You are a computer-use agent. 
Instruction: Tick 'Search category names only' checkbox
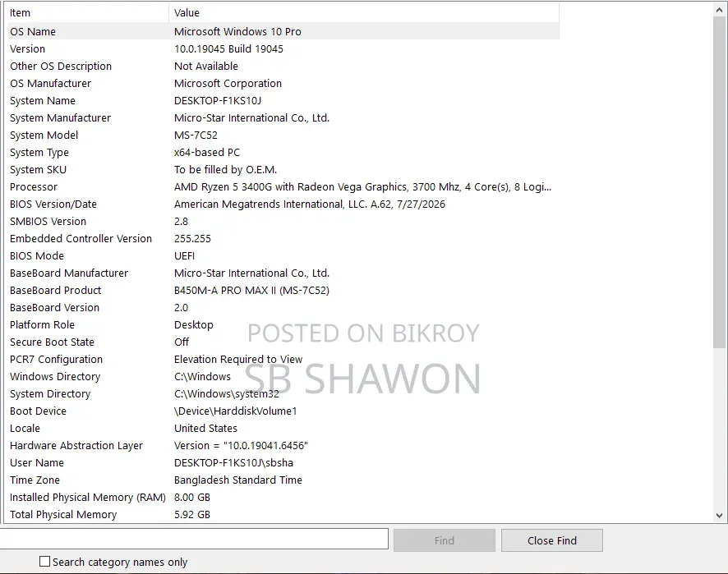tap(44, 562)
